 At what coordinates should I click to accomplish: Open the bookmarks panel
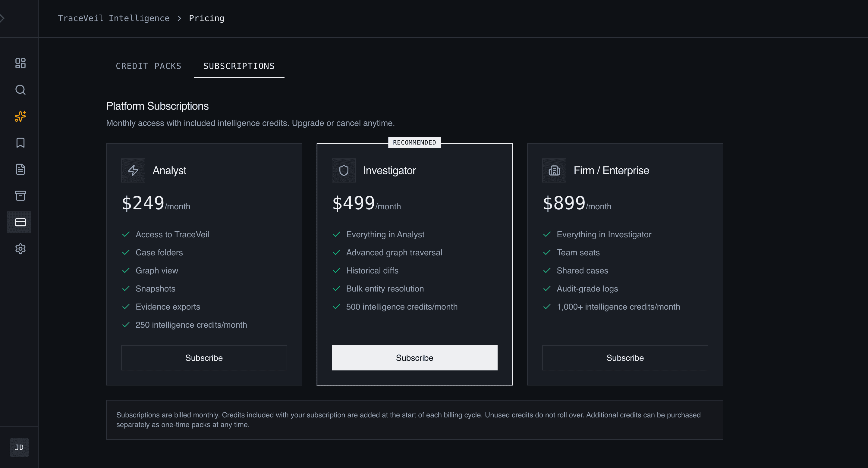coord(20,143)
